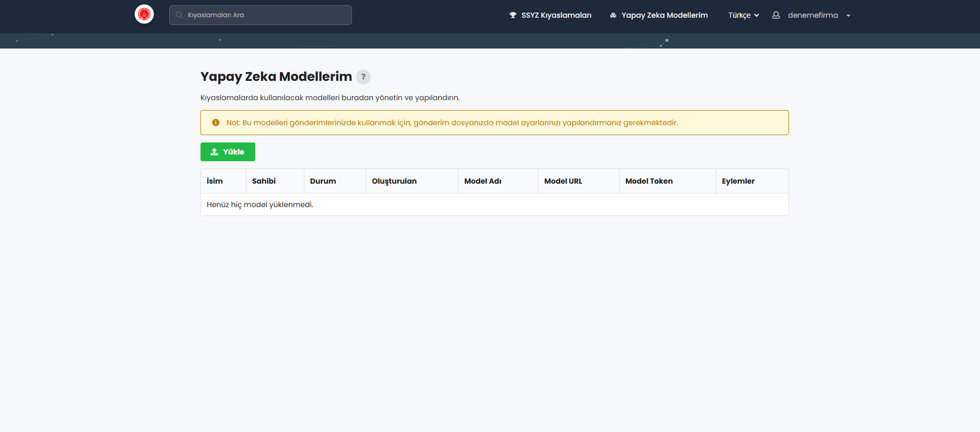
Task: Click the Sahibi column header
Action: [264, 181]
